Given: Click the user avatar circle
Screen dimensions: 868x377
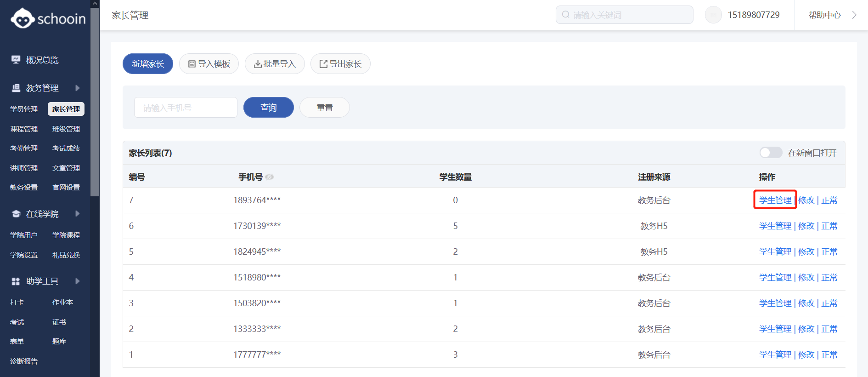Looking at the screenshot, I should tap(713, 15).
